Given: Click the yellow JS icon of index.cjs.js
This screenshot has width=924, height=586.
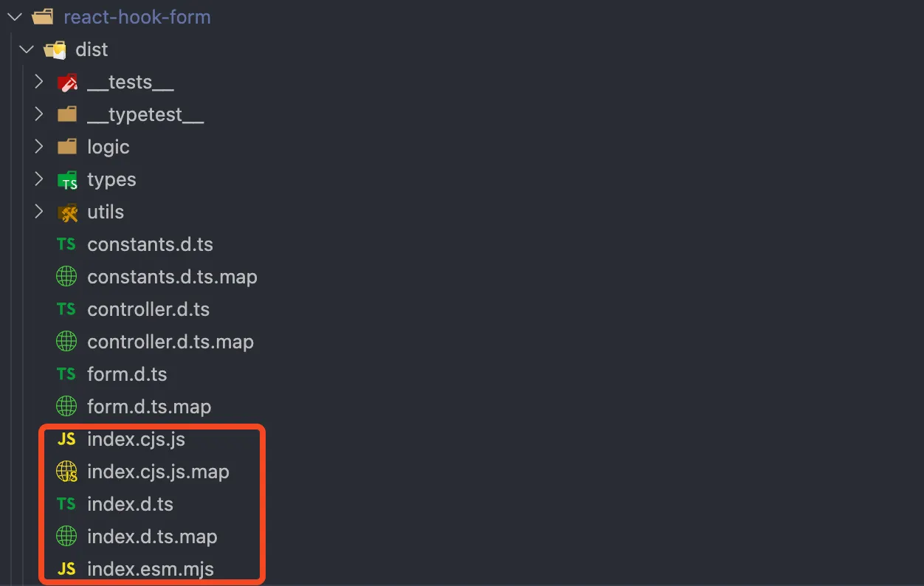Looking at the screenshot, I should click(x=66, y=440).
